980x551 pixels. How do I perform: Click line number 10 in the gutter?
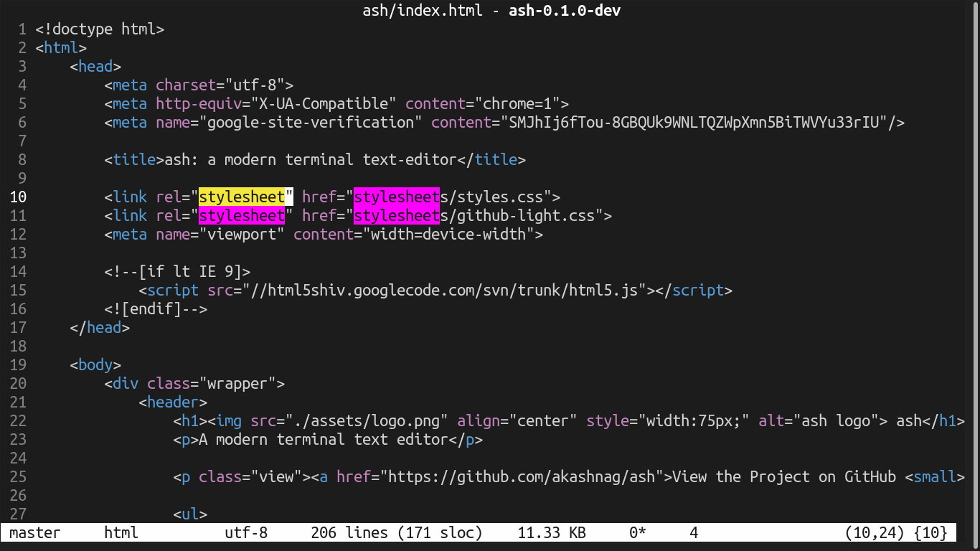coord(19,197)
